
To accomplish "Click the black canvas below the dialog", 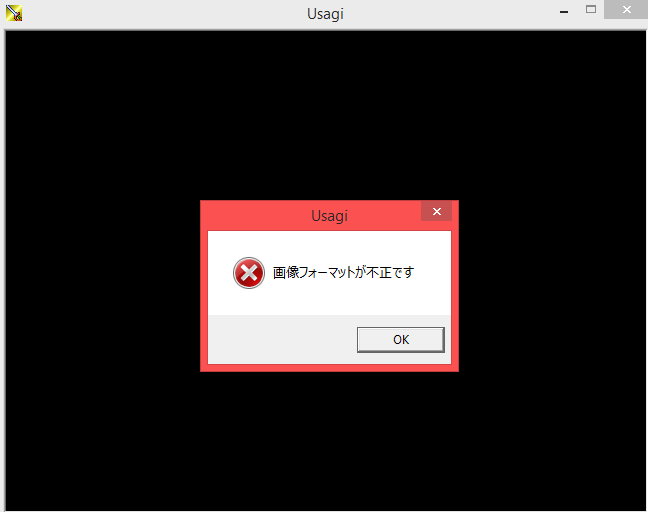I will point(325,441).
